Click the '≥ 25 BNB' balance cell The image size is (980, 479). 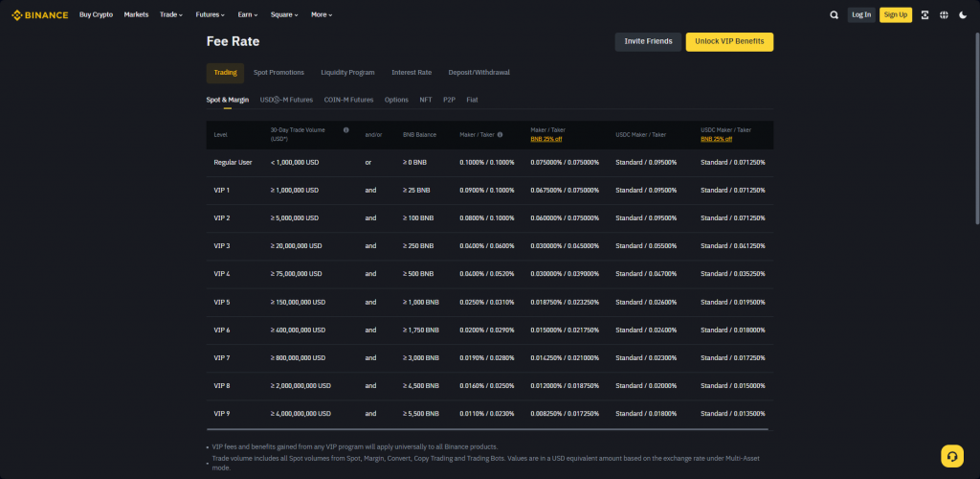(416, 190)
